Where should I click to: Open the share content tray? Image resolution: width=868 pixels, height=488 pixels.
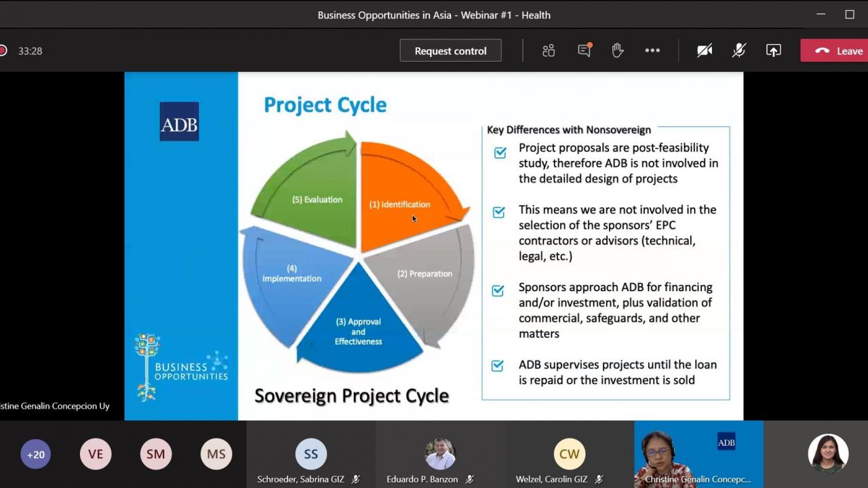pyautogui.click(x=774, y=51)
